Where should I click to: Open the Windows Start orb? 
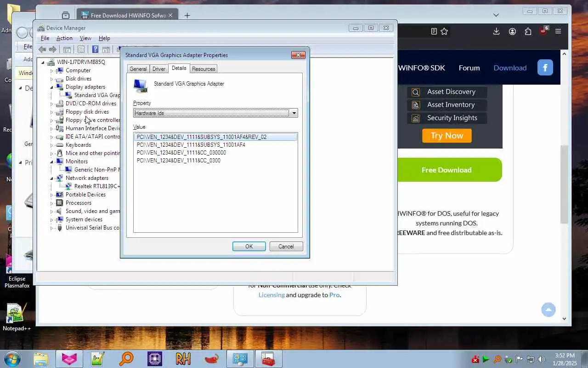coord(12,359)
